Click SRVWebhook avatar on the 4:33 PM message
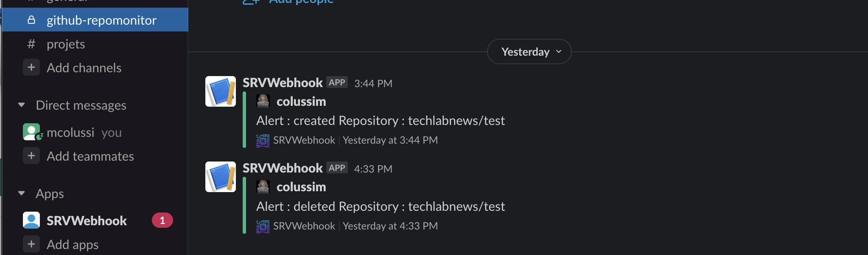The width and height of the screenshot is (868, 255). [221, 177]
